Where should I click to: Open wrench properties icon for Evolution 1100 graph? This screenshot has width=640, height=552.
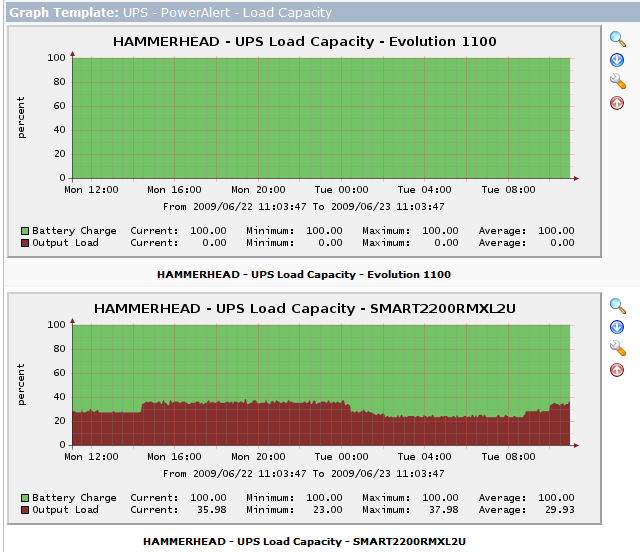point(618,81)
